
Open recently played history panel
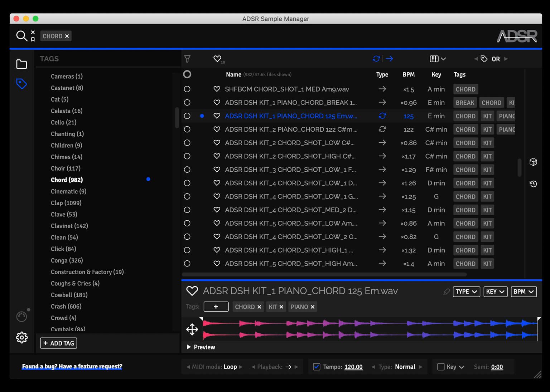click(x=533, y=183)
